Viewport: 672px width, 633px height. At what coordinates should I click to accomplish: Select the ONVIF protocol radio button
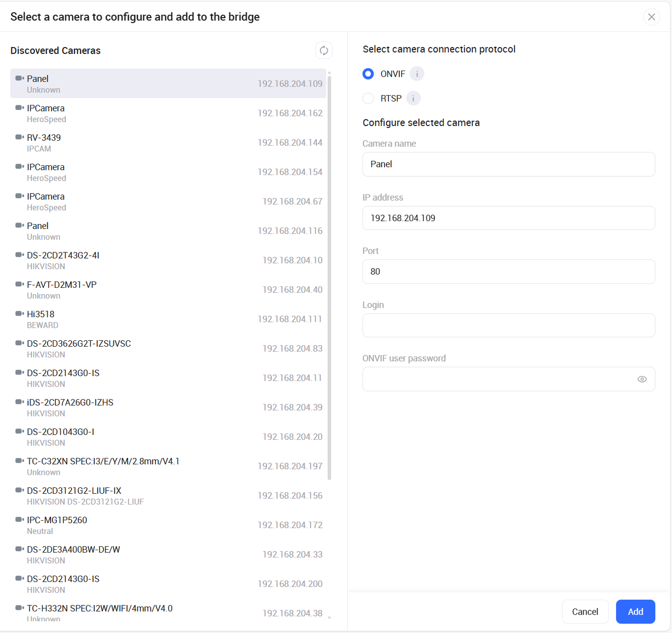point(368,74)
